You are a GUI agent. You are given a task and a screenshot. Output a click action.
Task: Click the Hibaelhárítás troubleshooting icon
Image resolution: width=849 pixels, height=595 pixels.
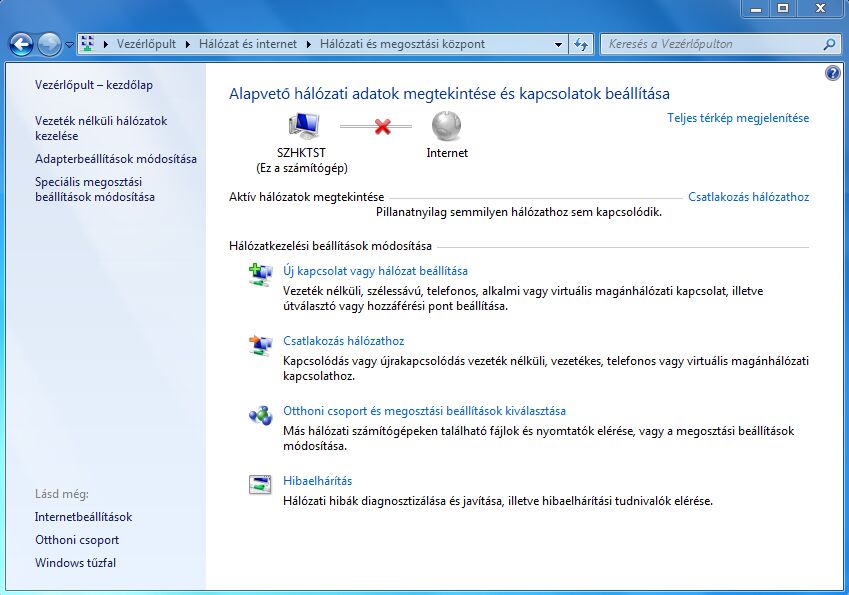[260, 485]
